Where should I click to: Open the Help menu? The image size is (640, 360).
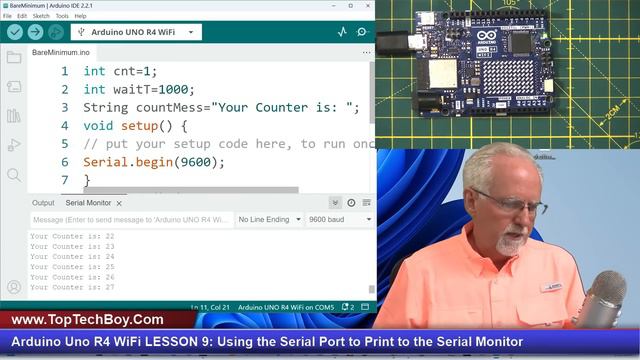coord(80,16)
